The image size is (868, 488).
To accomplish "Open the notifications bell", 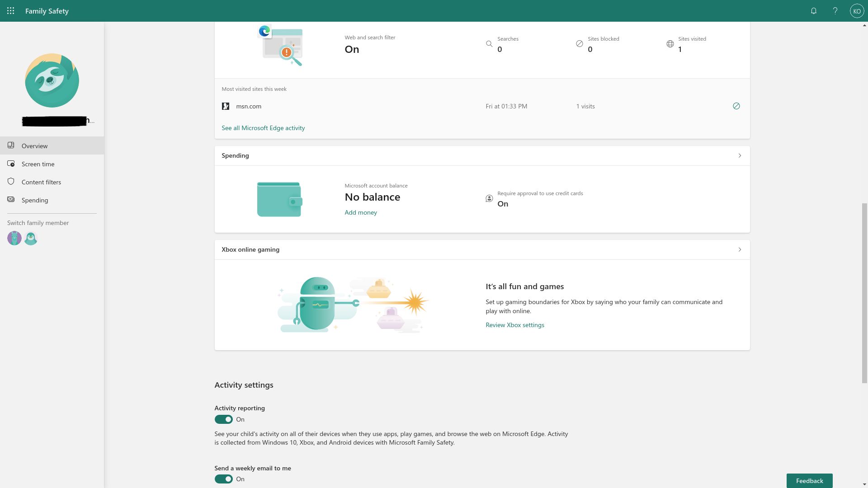I will pos(814,11).
